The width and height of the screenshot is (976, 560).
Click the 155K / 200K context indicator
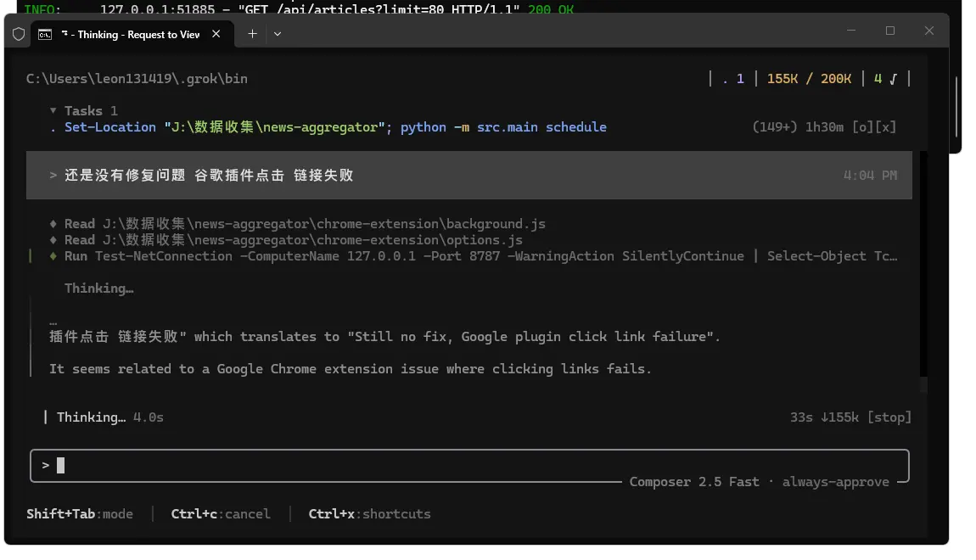pyautogui.click(x=809, y=79)
